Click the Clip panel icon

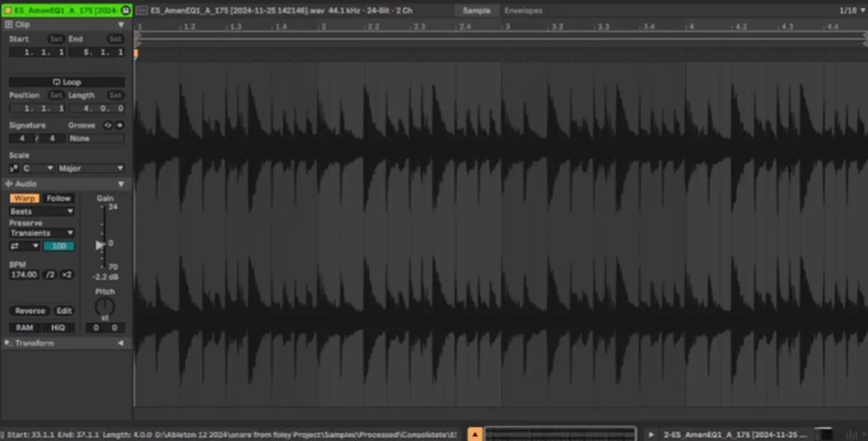[8, 24]
